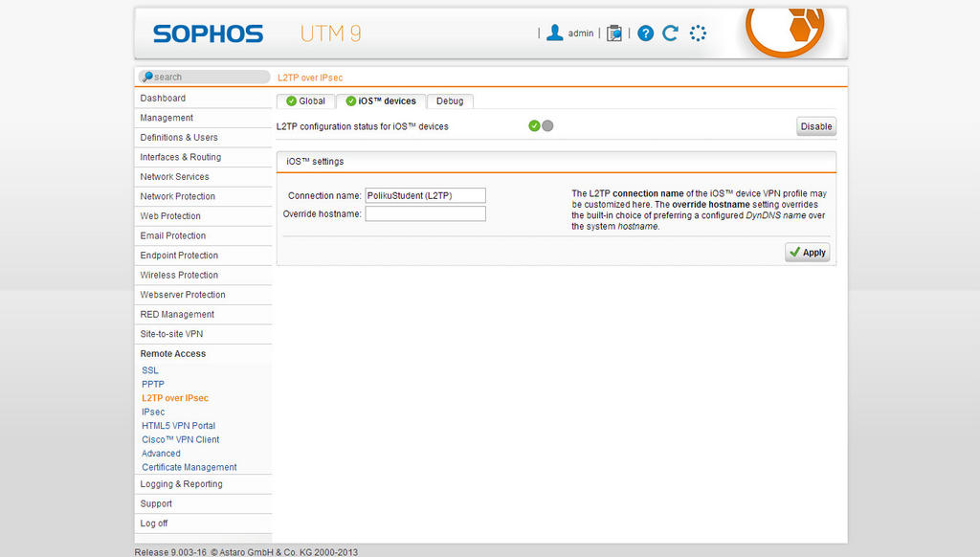Open Logging & Reporting menu

[203, 484]
